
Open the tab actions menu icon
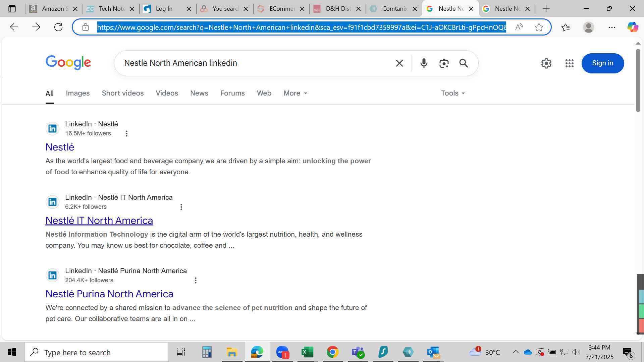tap(12, 9)
